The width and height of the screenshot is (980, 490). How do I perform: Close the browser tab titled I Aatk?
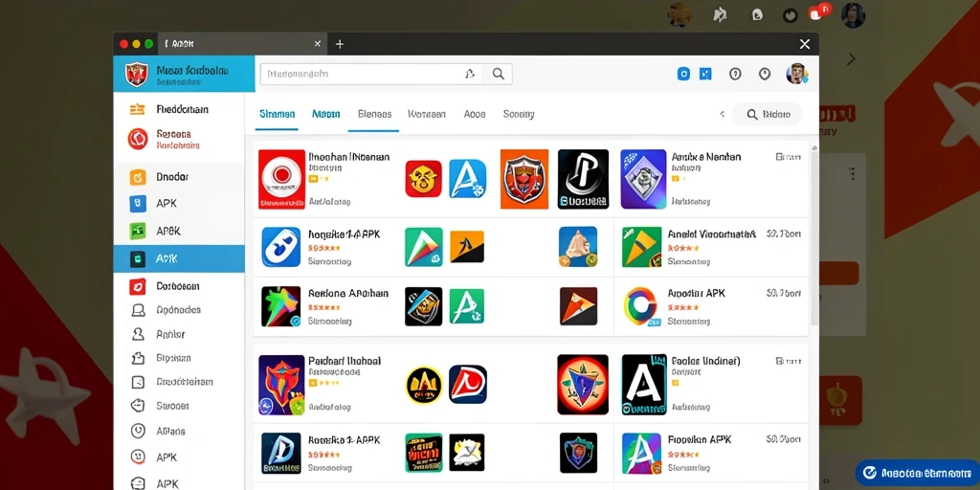(x=318, y=44)
